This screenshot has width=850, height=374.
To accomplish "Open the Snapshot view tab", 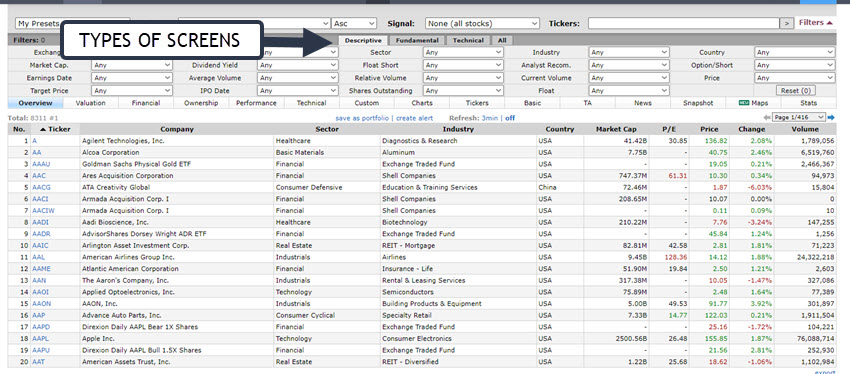I will tap(698, 103).
